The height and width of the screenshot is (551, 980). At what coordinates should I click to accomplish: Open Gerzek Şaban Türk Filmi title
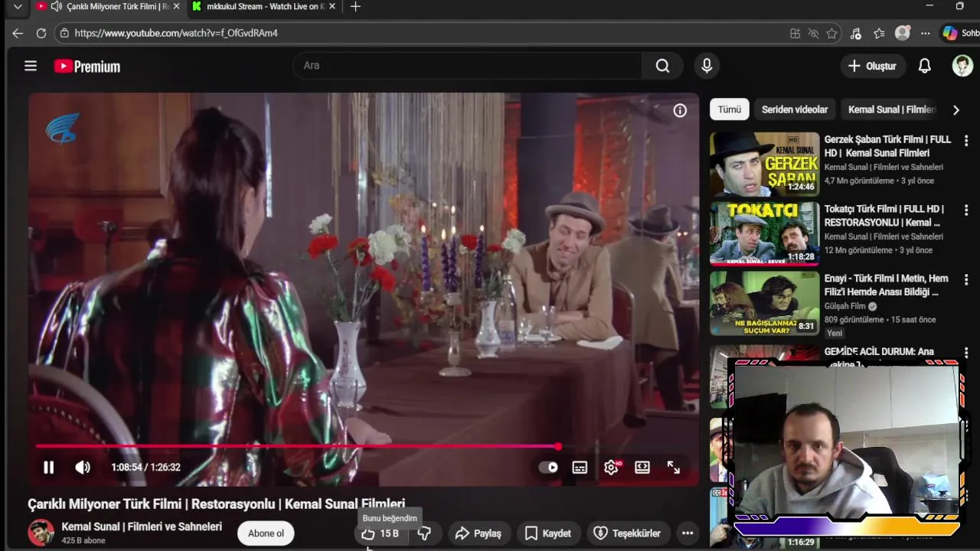click(887, 146)
